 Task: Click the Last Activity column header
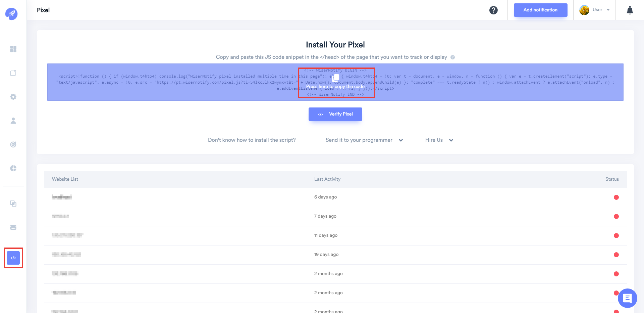coord(327,179)
